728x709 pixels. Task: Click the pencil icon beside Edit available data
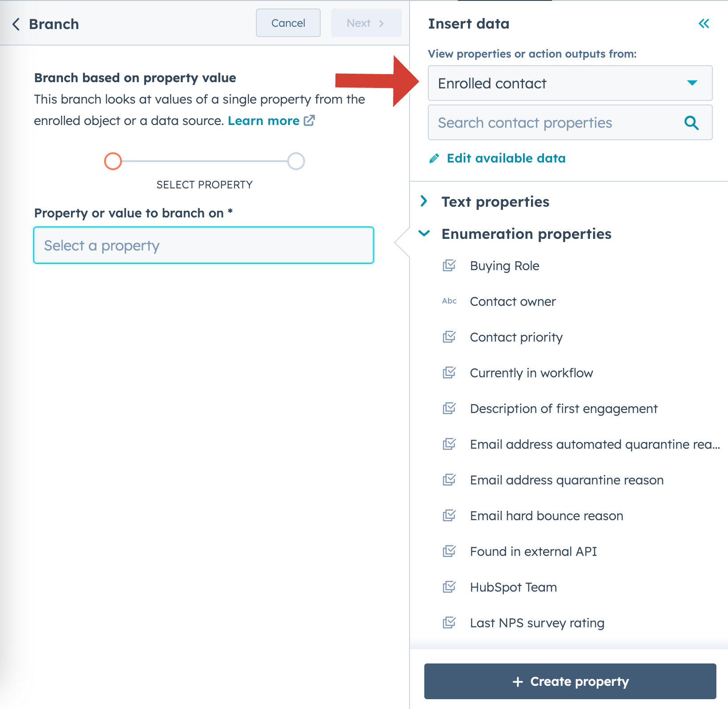point(434,158)
